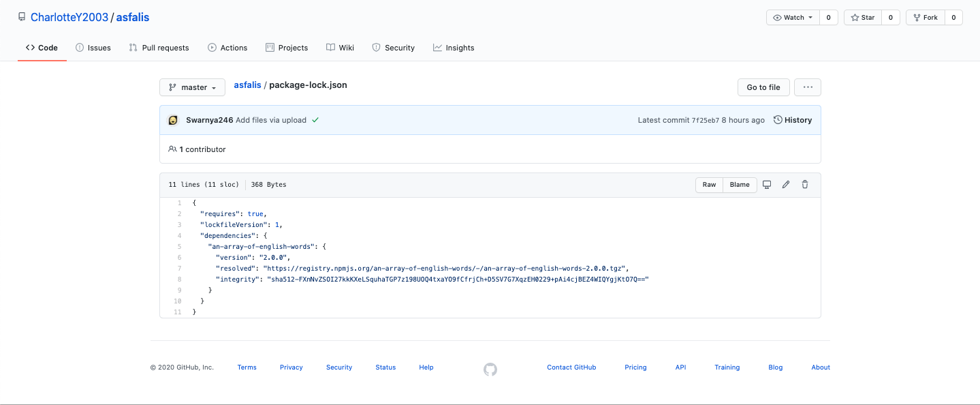The height and width of the screenshot is (405, 980).
Task: Open Swarnya246 avatar image
Action: (173, 120)
